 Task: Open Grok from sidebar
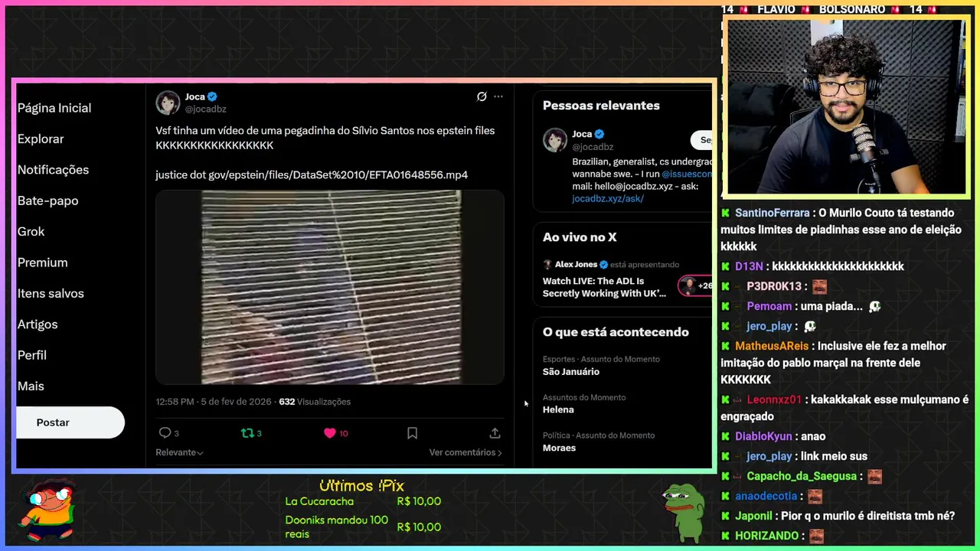(31, 231)
